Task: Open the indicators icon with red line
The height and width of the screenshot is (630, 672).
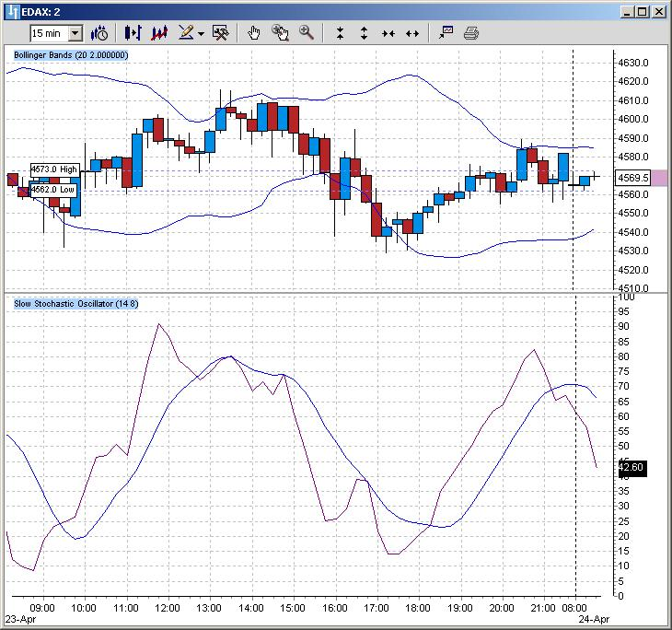Action: click(x=159, y=33)
